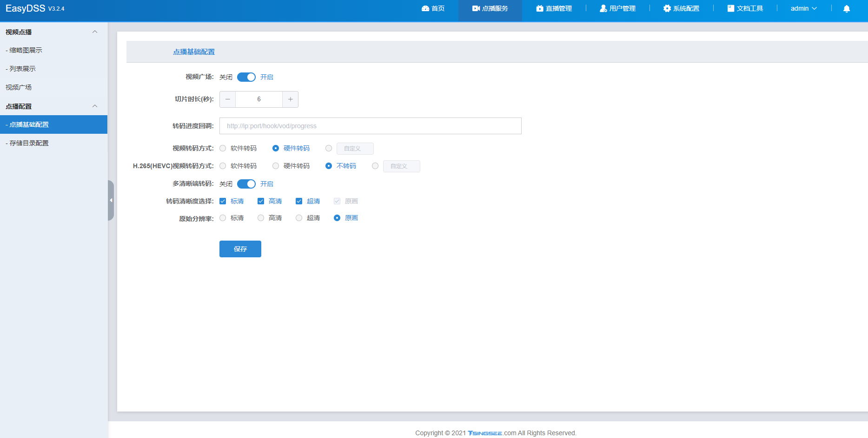
Task: Open 存储目录配置 in the sidebar
Action: tap(53, 143)
